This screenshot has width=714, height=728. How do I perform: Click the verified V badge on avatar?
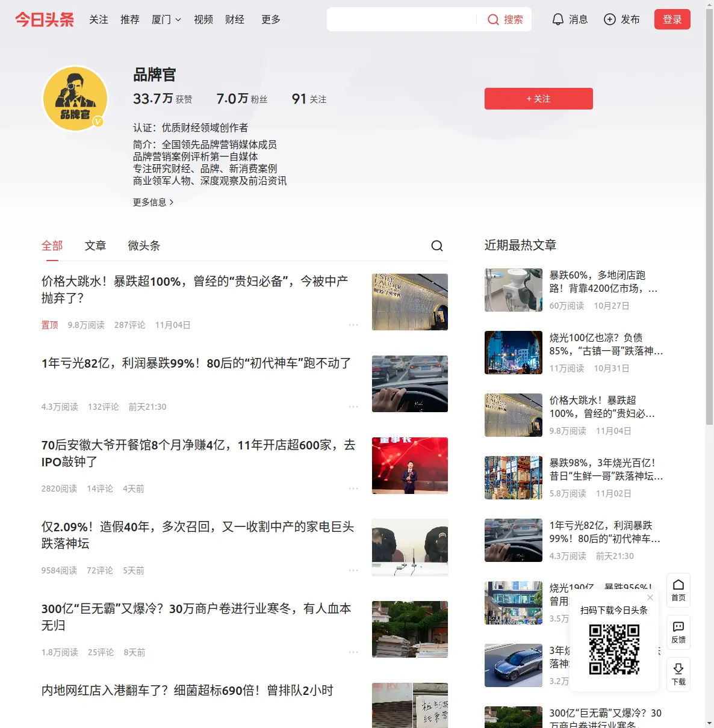98,122
